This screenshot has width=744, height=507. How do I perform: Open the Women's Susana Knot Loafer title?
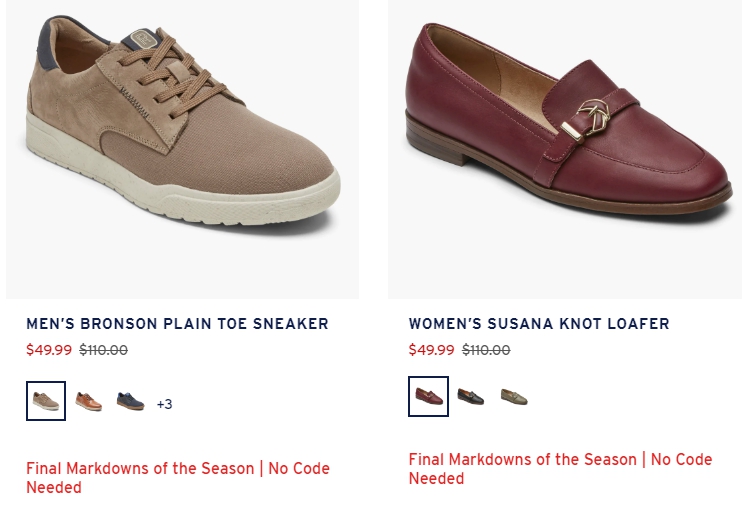(x=539, y=324)
